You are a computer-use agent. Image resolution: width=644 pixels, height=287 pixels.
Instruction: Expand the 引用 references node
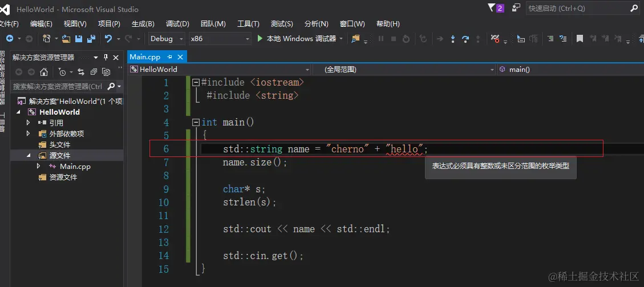point(28,122)
